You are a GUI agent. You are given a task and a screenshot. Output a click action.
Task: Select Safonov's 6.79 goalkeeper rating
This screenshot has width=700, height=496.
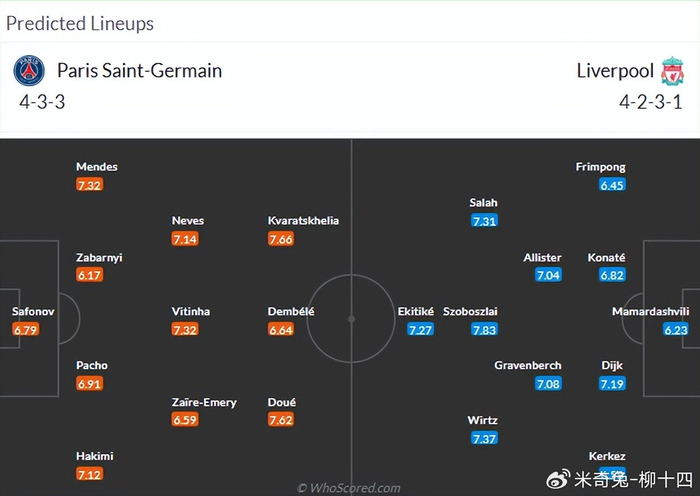pos(25,329)
